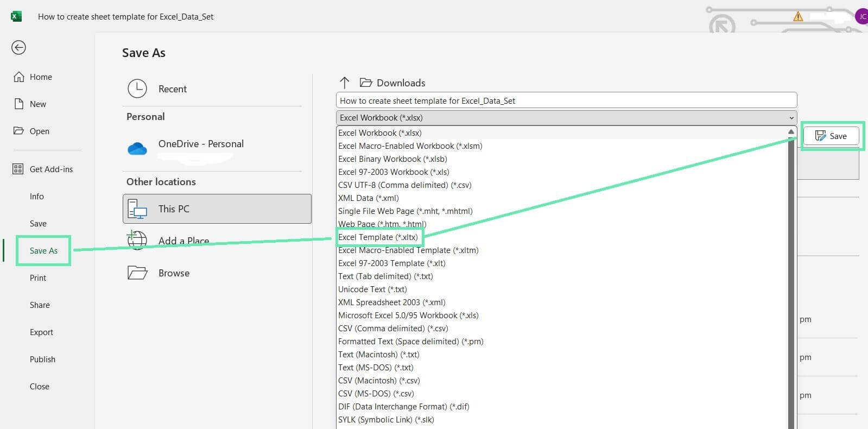
Task: Go up one folder level arrow
Action: [x=344, y=83]
